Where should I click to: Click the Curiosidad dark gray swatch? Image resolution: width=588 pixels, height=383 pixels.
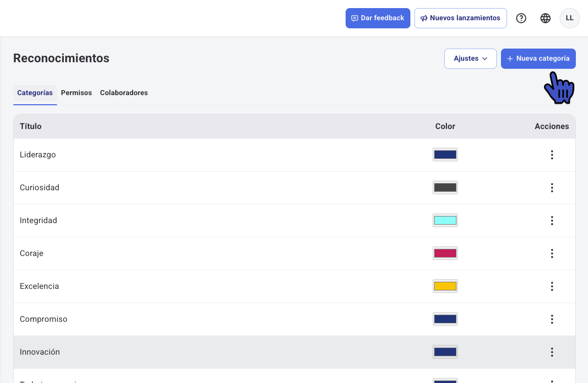(445, 188)
